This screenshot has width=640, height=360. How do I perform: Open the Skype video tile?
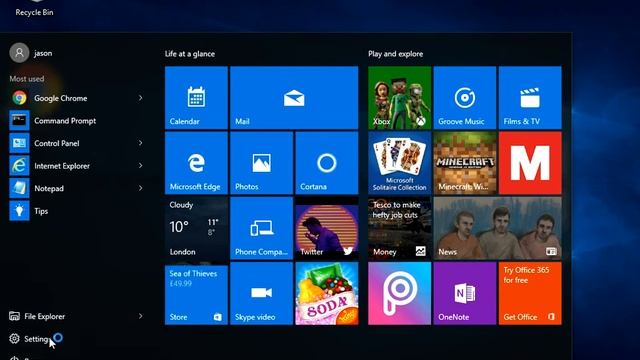point(261,293)
